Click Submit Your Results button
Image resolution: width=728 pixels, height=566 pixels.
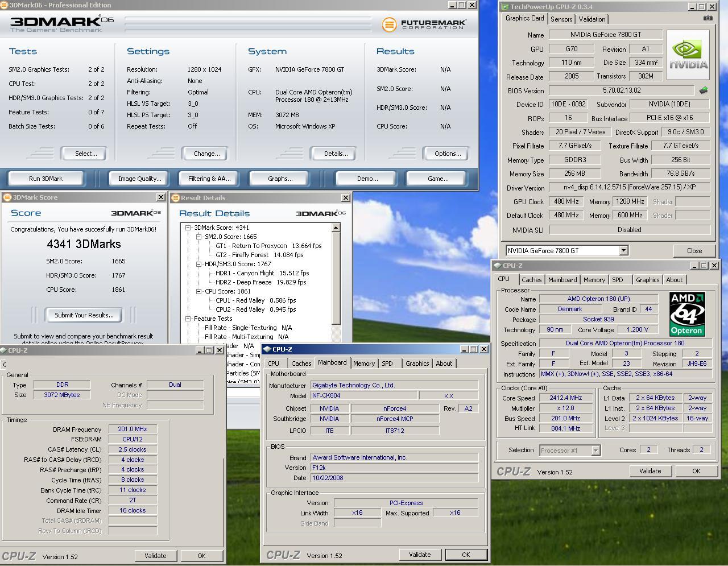pos(84,315)
